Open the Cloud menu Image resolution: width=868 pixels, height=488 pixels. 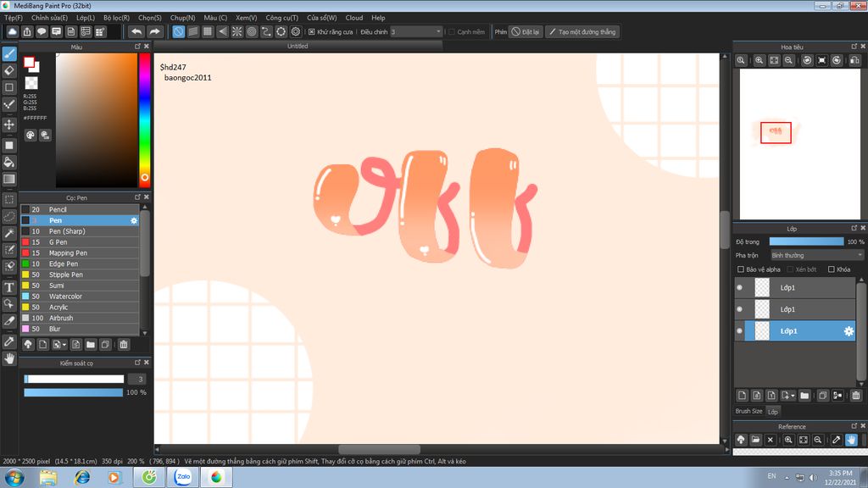tap(354, 18)
